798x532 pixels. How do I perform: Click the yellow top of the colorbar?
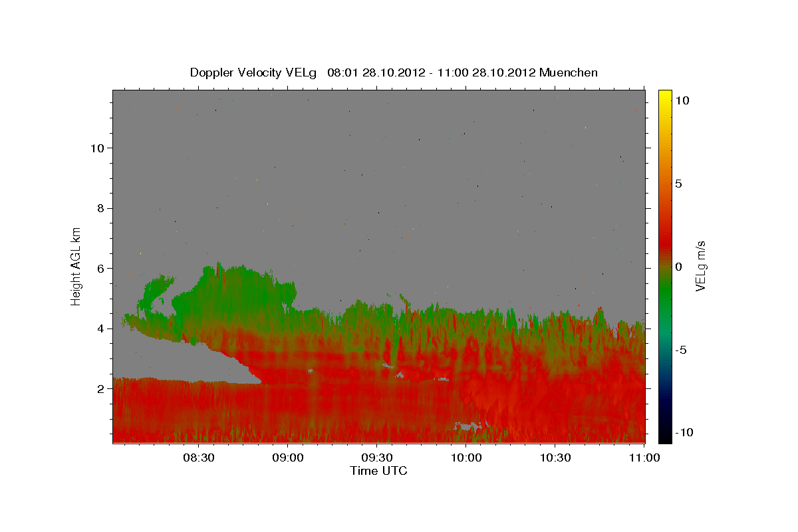665,96
